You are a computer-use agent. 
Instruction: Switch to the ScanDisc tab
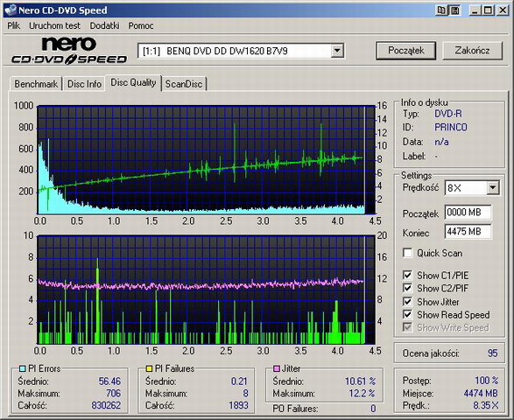coord(184,84)
